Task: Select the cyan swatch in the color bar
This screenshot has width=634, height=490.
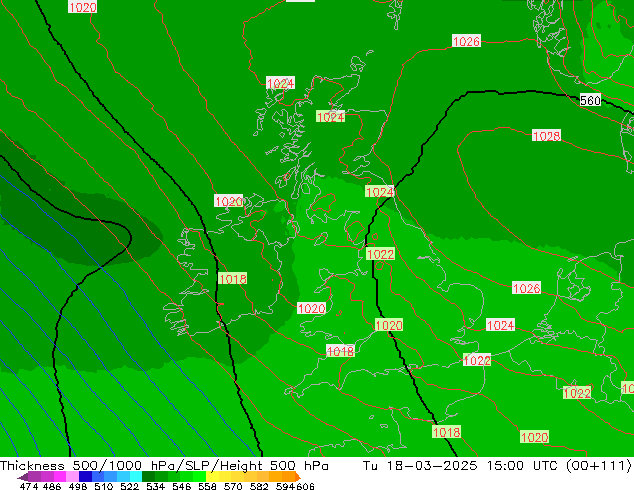Action: [x=136, y=476]
